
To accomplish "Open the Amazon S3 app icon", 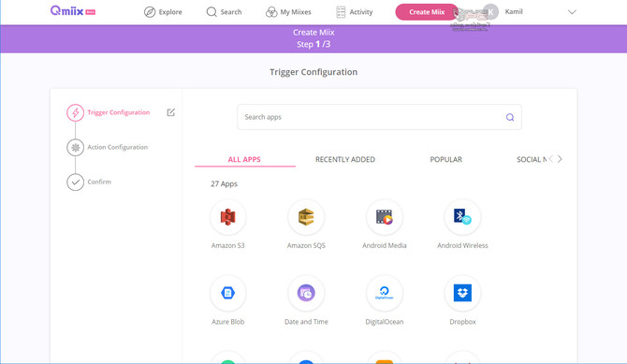I will pyautogui.click(x=228, y=217).
